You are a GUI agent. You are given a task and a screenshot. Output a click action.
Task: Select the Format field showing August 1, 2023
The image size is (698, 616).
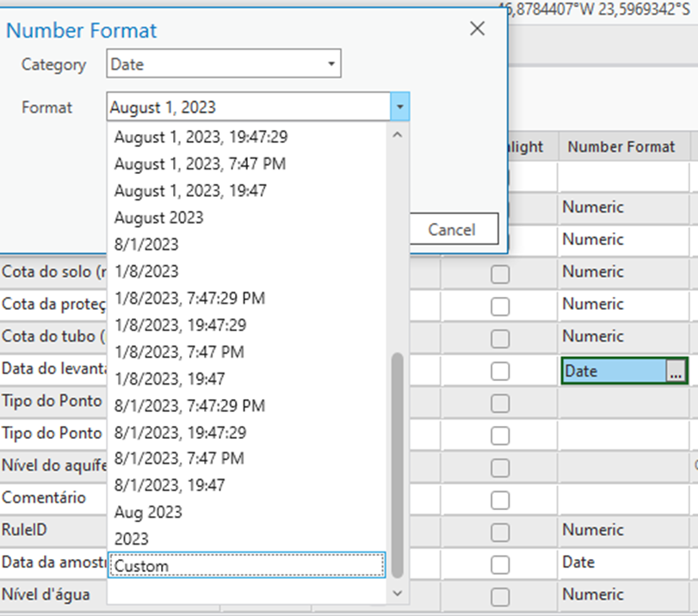248,108
